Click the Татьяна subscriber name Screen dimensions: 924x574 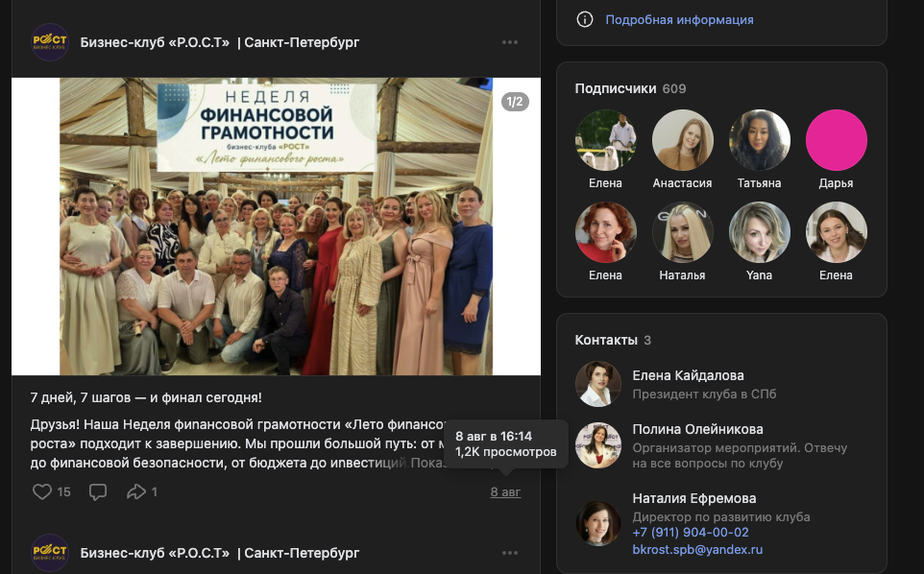[760, 183]
